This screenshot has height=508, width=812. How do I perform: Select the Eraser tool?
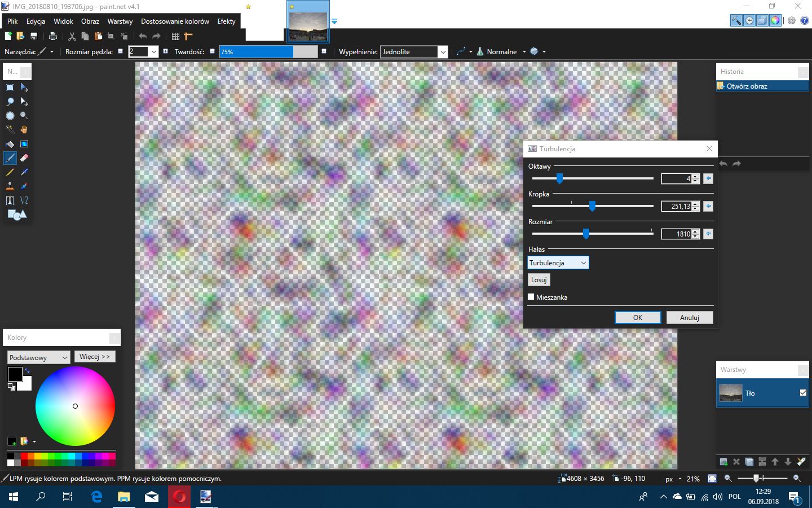tap(24, 158)
